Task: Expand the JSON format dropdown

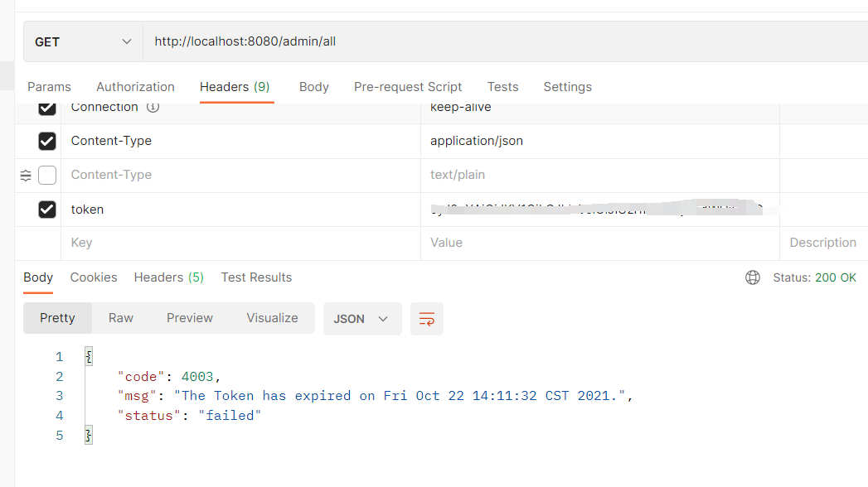Action: (x=361, y=319)
